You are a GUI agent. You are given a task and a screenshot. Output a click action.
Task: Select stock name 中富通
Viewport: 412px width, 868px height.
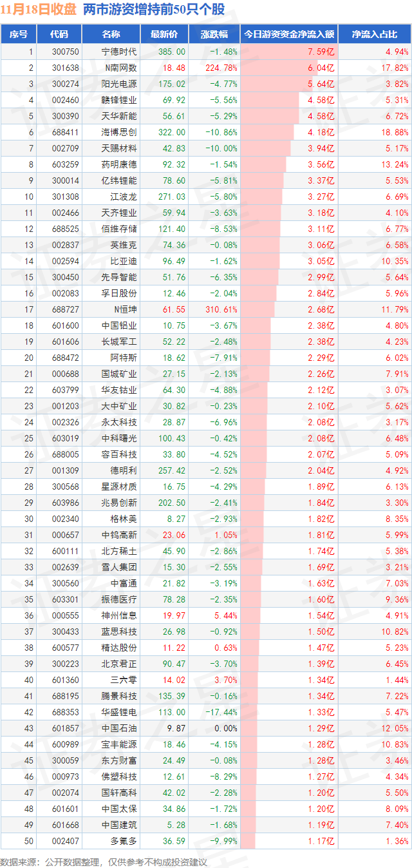coord(124,583)
